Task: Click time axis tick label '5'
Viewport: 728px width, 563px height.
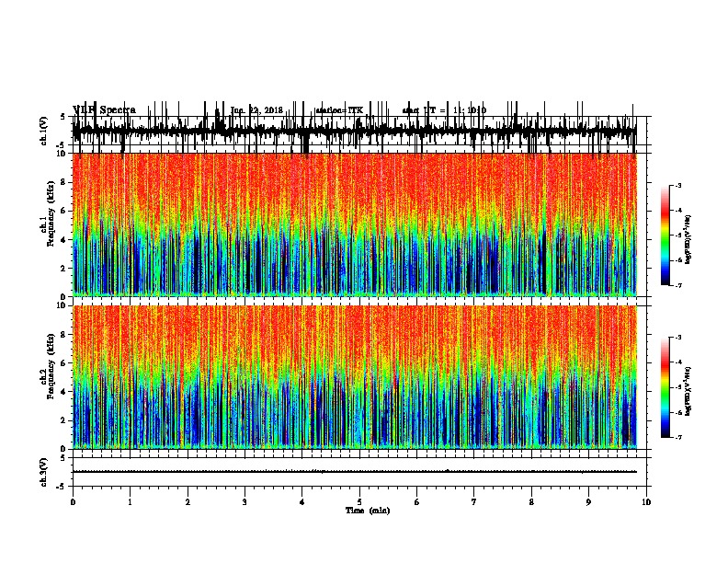Action: 359,502
